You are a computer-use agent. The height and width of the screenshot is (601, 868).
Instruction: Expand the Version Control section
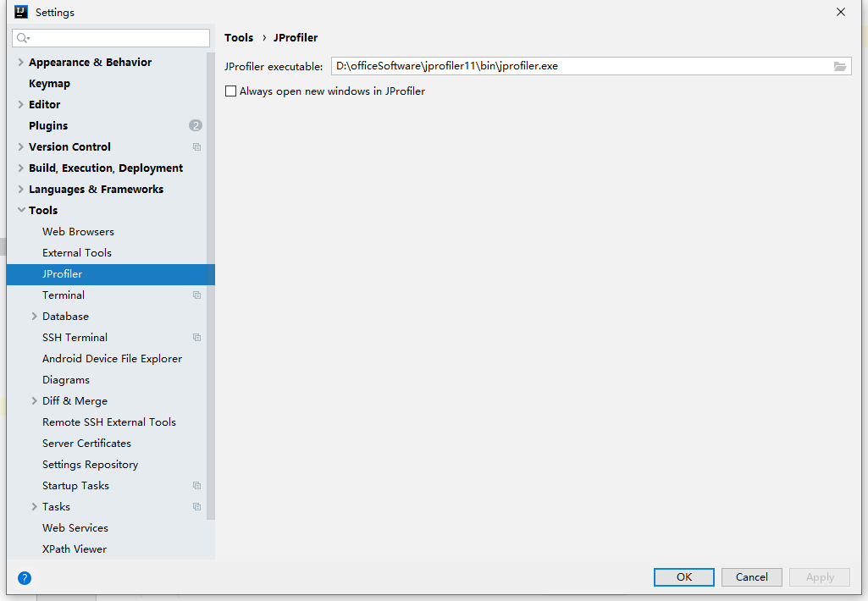(20, 146)
